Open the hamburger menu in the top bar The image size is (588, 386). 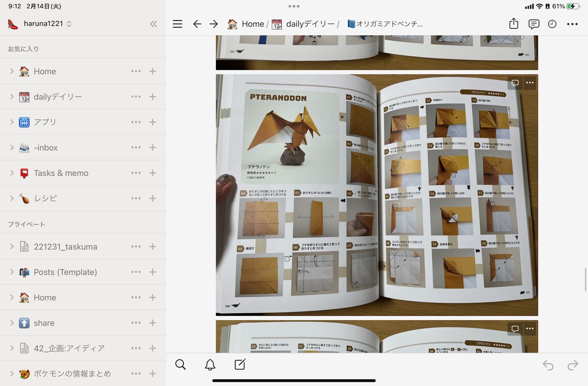click(x=177, y=24)
